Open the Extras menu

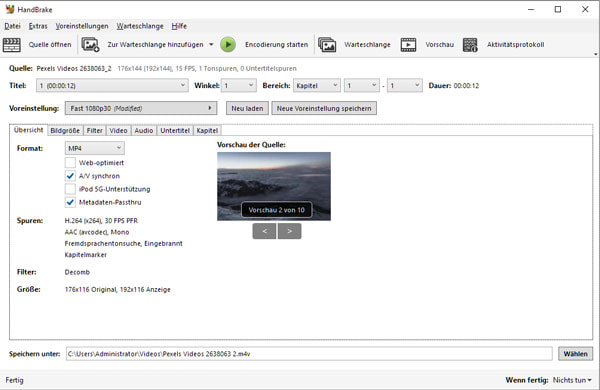(38, 26)
